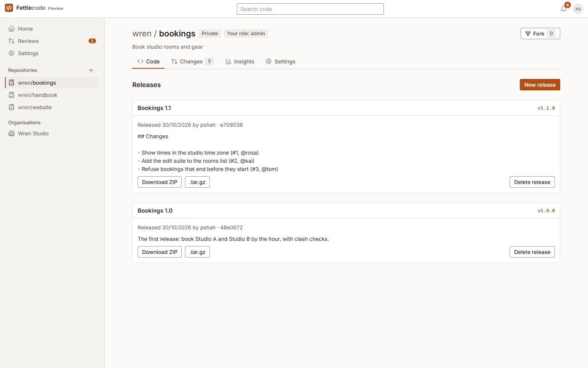Image resolution: width=588 pixels, height=368 pixels.
Task: Create a New release
Action: tap(540, 85)
